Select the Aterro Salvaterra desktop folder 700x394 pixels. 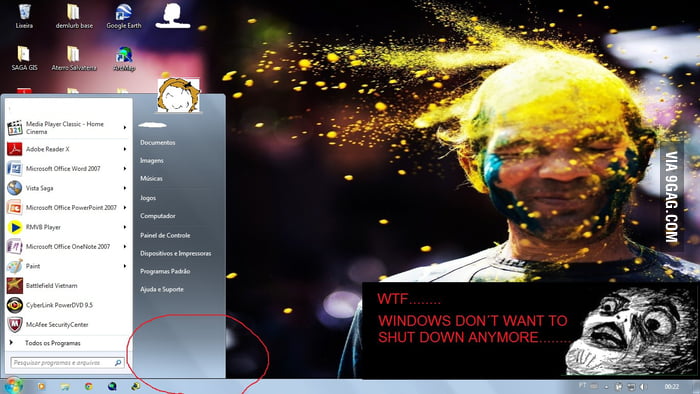tap(74, 58)
